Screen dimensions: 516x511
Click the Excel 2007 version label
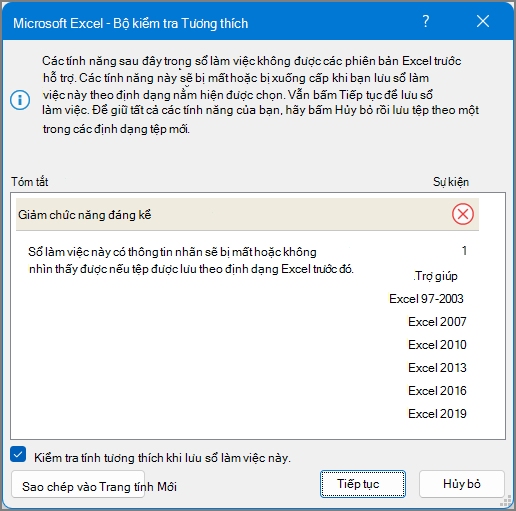(x=437, y=322)
